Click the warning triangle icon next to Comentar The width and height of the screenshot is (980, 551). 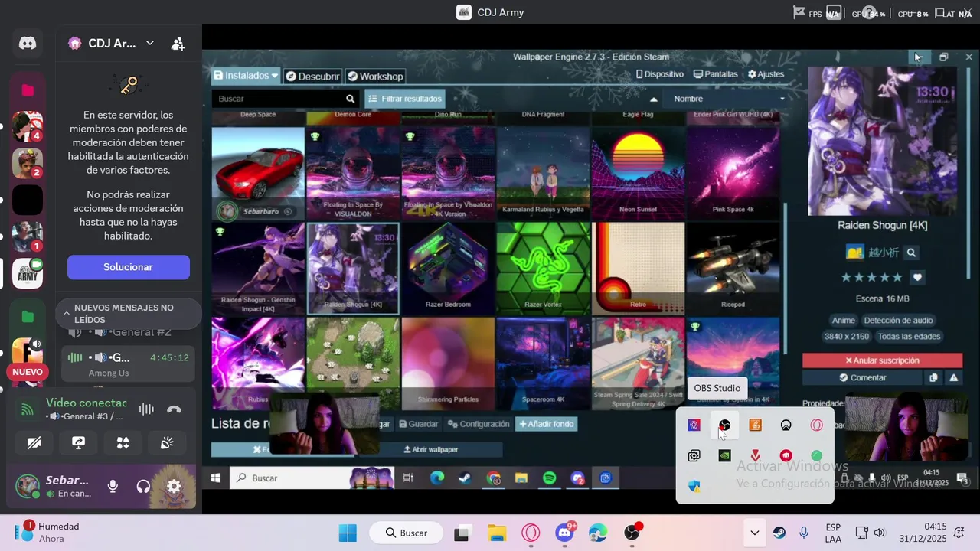[x=954, y=378]
